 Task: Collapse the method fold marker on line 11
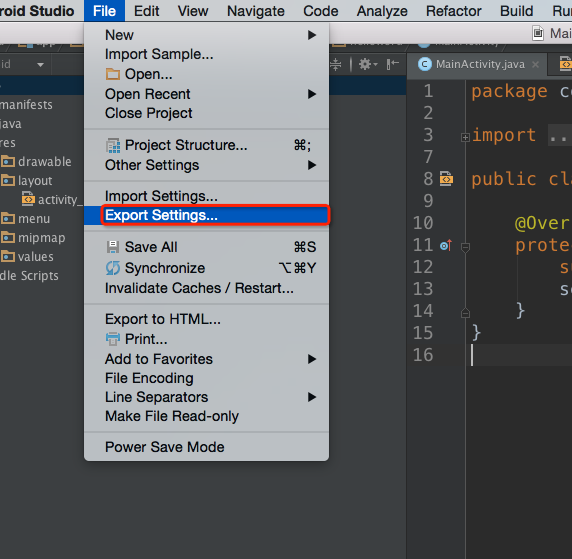pos(465,248)
